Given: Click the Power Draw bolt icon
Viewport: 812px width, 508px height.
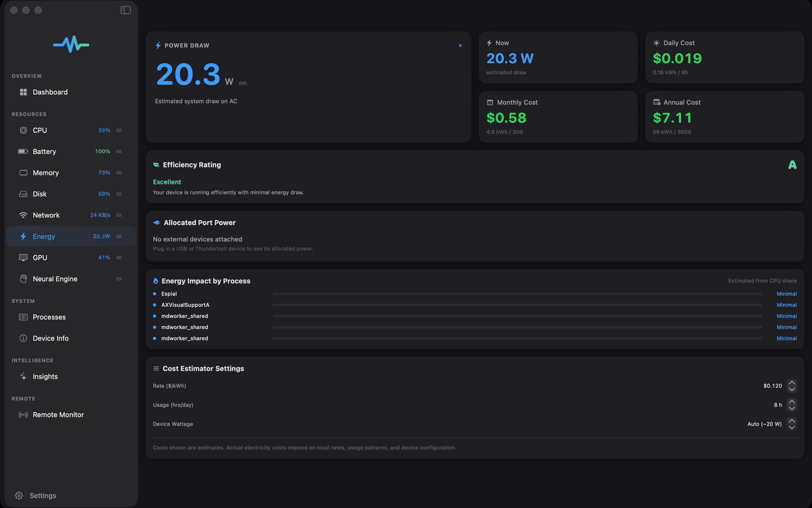Looking at the screenshot, I should [158, 45].
